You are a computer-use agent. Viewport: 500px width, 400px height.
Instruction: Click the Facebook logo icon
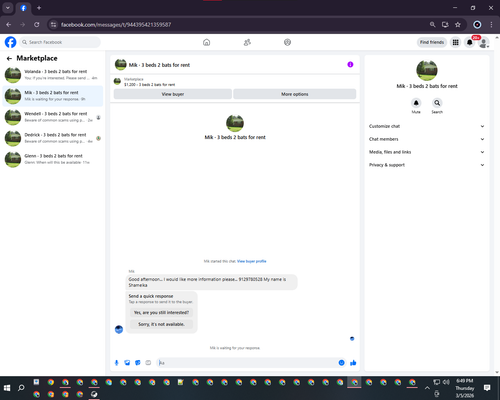coord(10,42)
